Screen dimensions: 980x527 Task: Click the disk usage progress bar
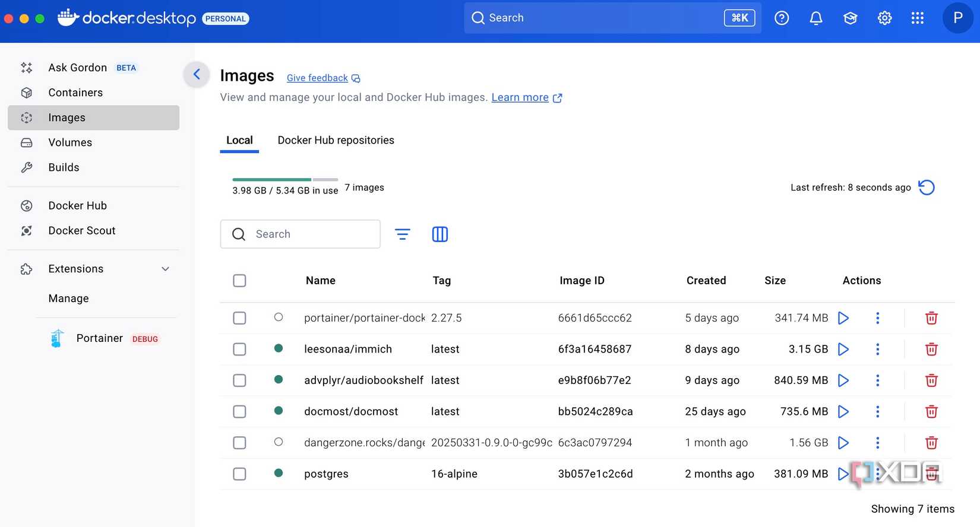pos(285,179)
